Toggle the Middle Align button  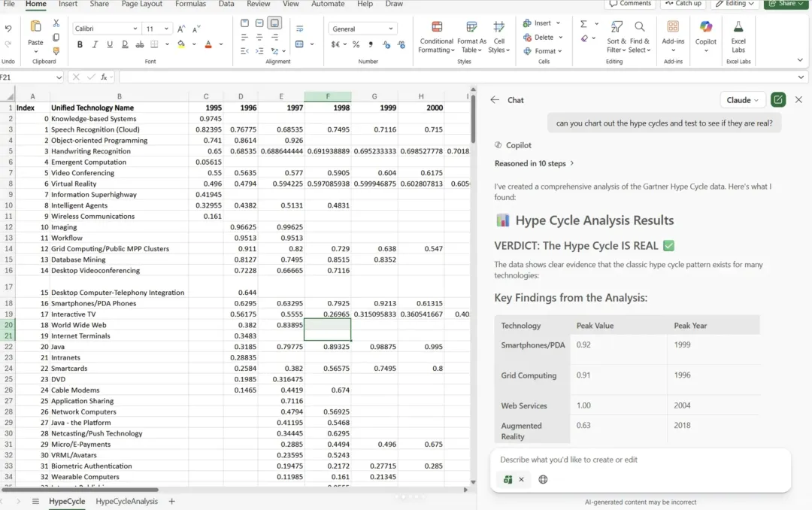point(259,23)
